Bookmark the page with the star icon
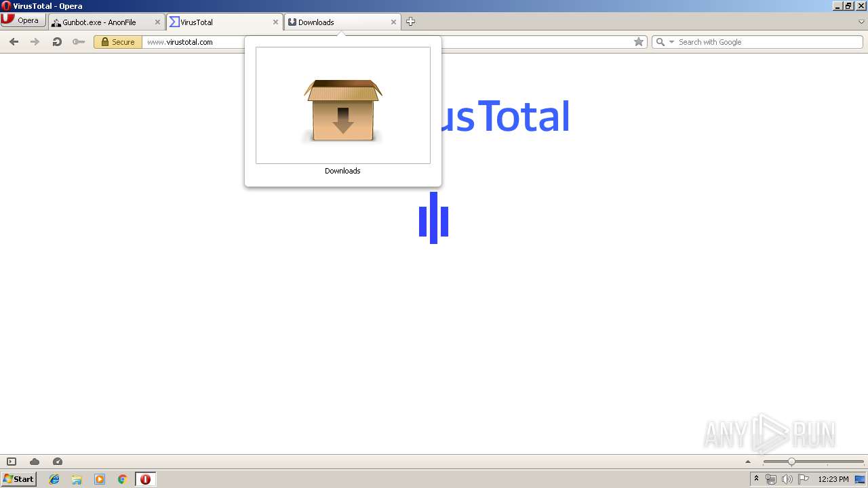The width and height of the screenshot is (868, 488). (x=639, y=42)
